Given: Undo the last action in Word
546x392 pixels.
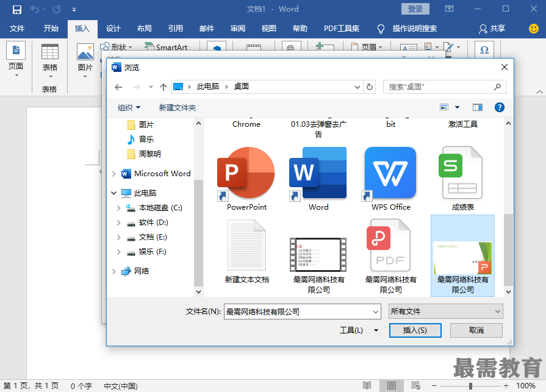Looking at the screenshot, I should click(35, 9).
